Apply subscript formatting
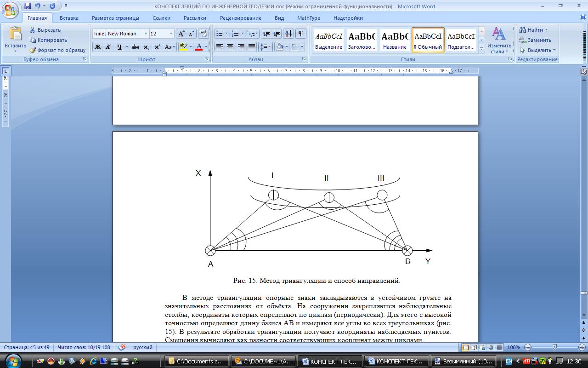Viewport: 588px width, 368px height. point(146,47)
